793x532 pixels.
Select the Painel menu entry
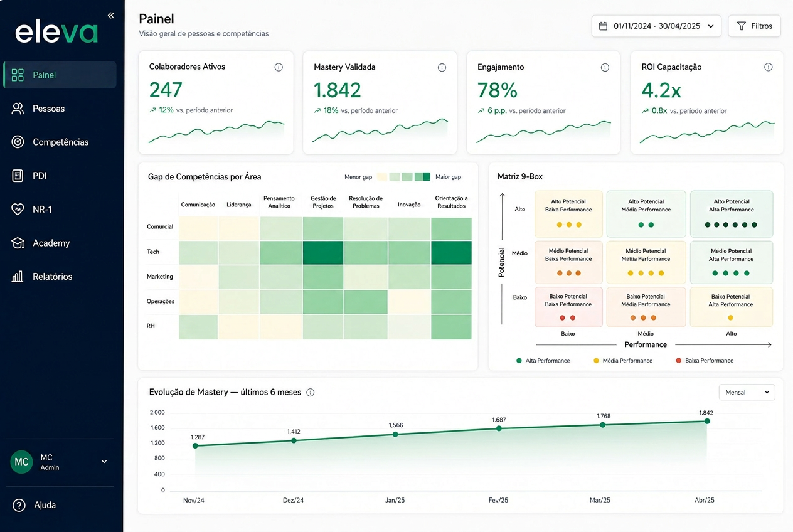tap(60, 75)
